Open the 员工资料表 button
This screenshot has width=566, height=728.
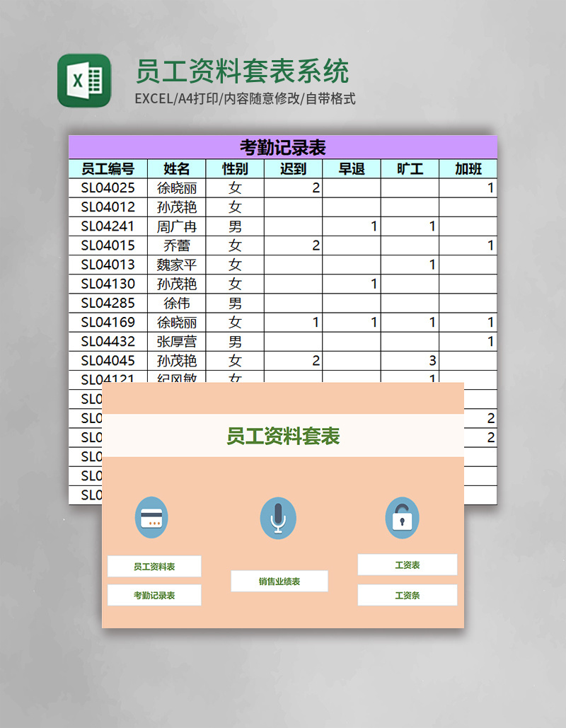tap(153, 566)
